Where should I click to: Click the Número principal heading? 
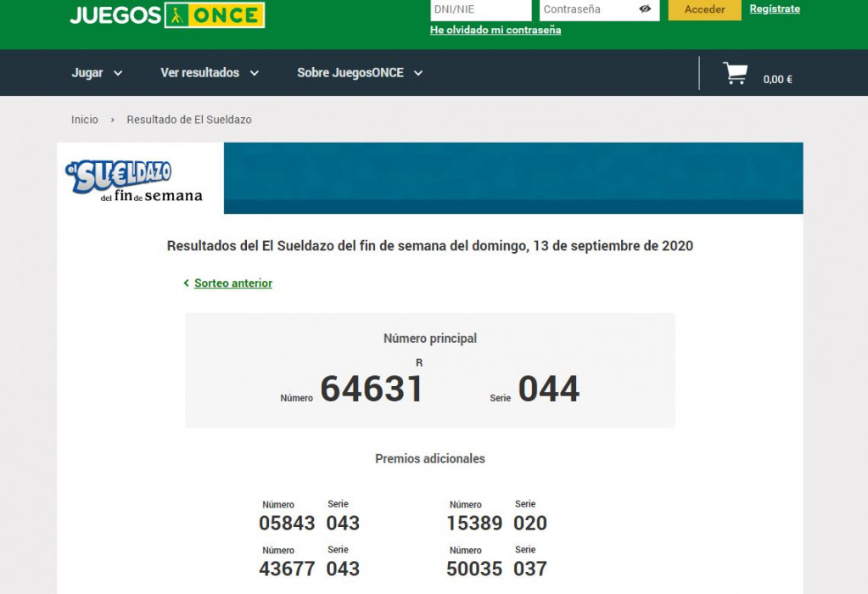(430, 339)
